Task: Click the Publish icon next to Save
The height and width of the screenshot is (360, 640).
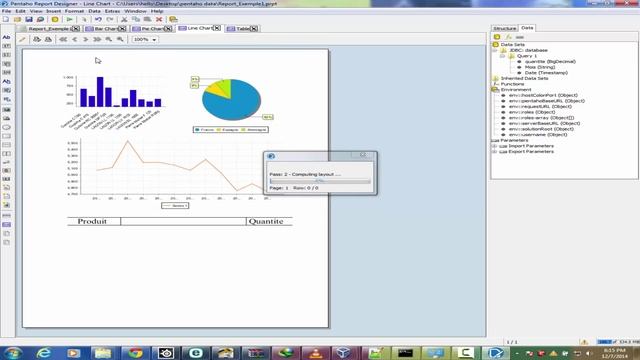Action: pyautogui.click(x=40, y=19)
